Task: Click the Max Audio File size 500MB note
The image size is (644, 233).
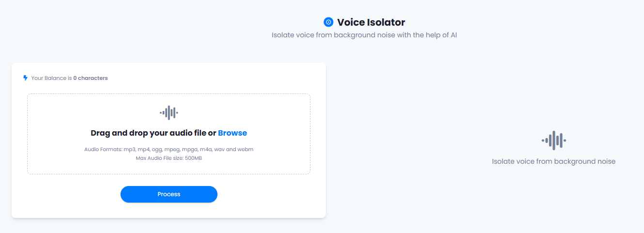Action: 169,158
